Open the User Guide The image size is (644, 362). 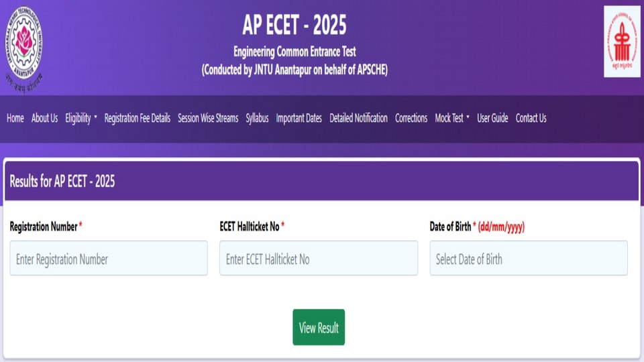[x=492, y=118]
